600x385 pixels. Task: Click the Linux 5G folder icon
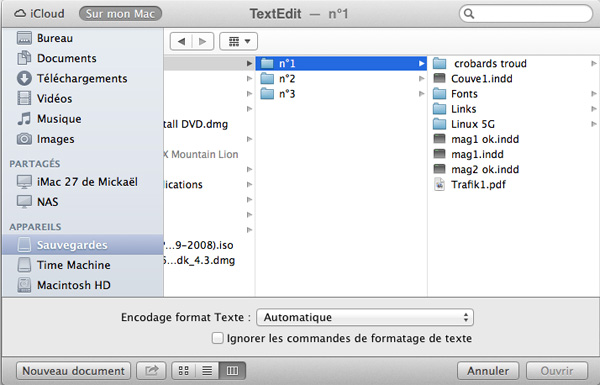[440, 124]
